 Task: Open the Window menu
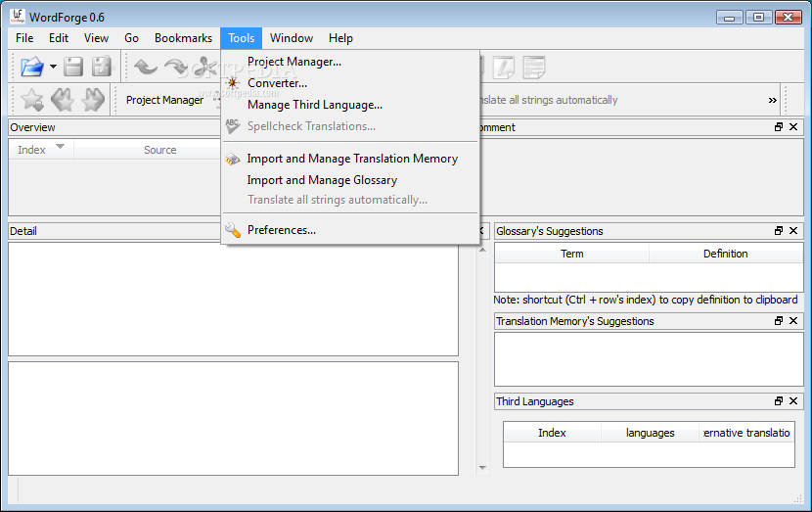(x=292, y=38)
